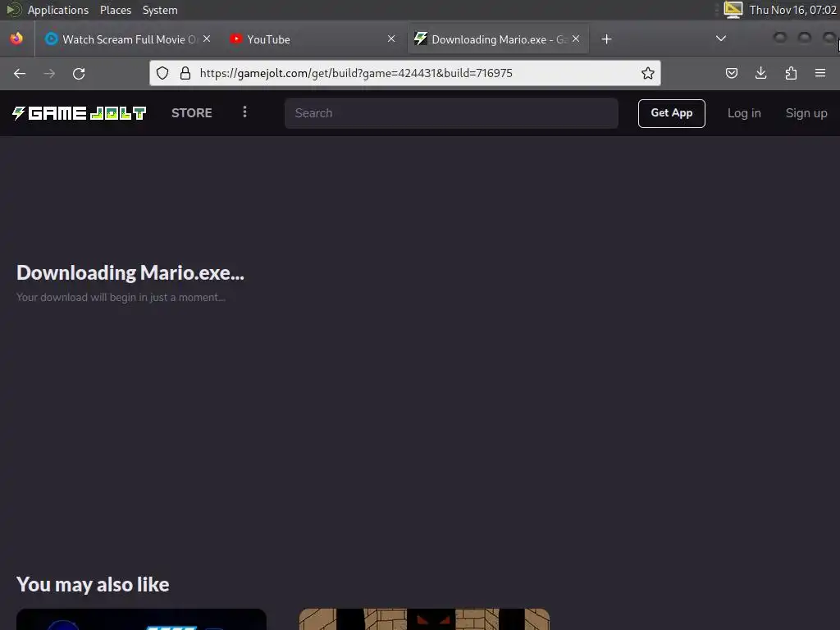Open the extensions puzzle icon

(x=791, y=73)
